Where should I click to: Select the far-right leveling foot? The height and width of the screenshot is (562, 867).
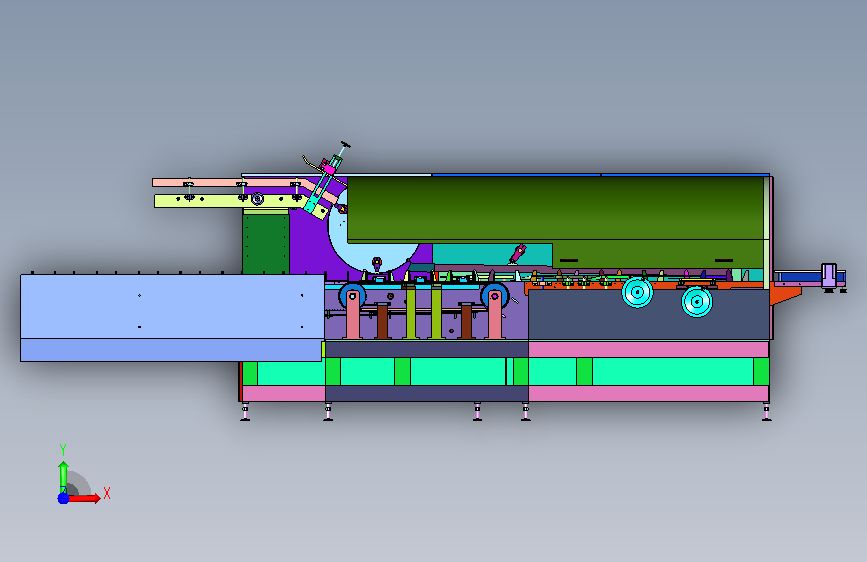[766, 413]
